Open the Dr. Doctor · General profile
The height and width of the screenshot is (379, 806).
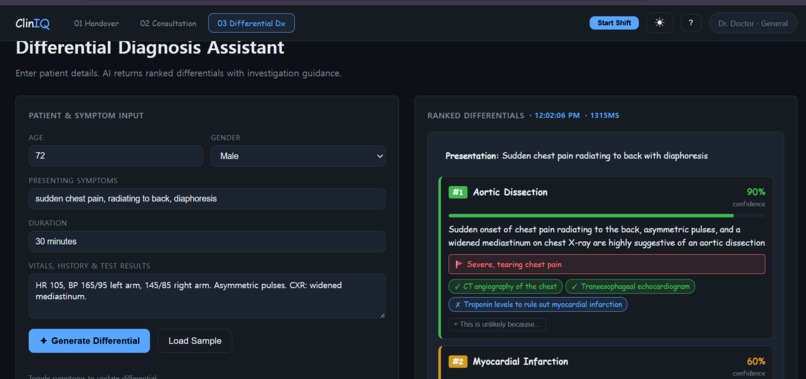tap(753, 23)
